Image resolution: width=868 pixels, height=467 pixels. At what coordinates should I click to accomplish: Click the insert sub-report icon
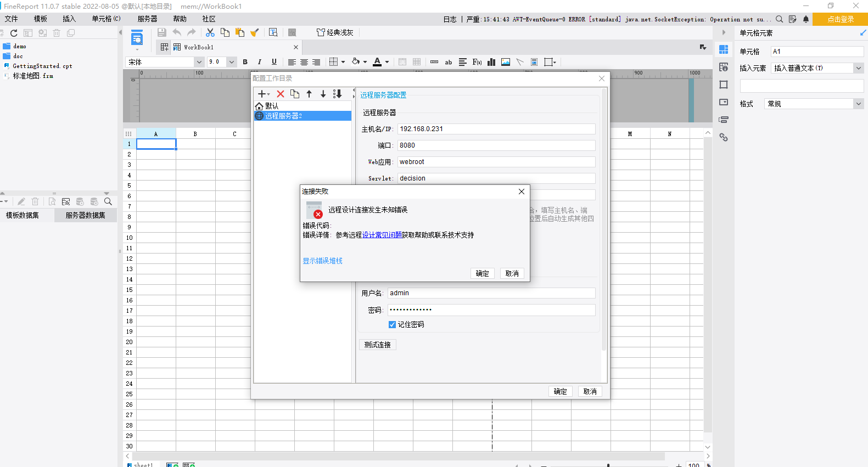[x=534, y=62]
